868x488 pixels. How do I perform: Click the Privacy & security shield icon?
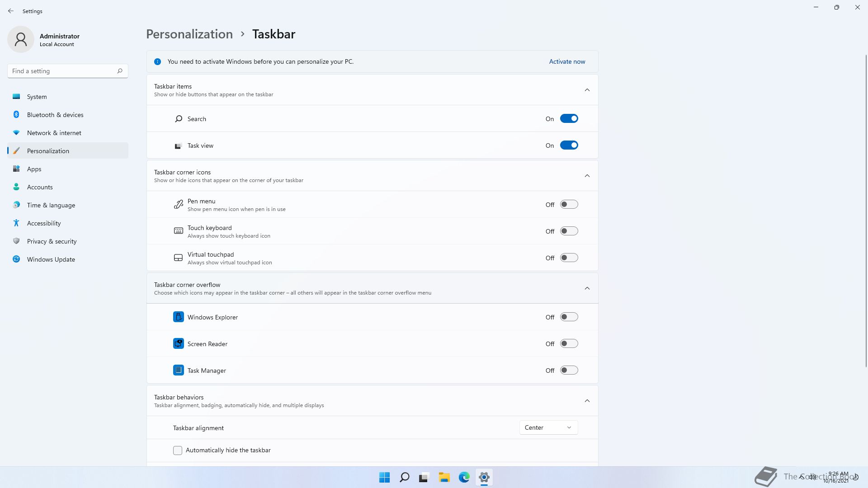coord(16,241)
